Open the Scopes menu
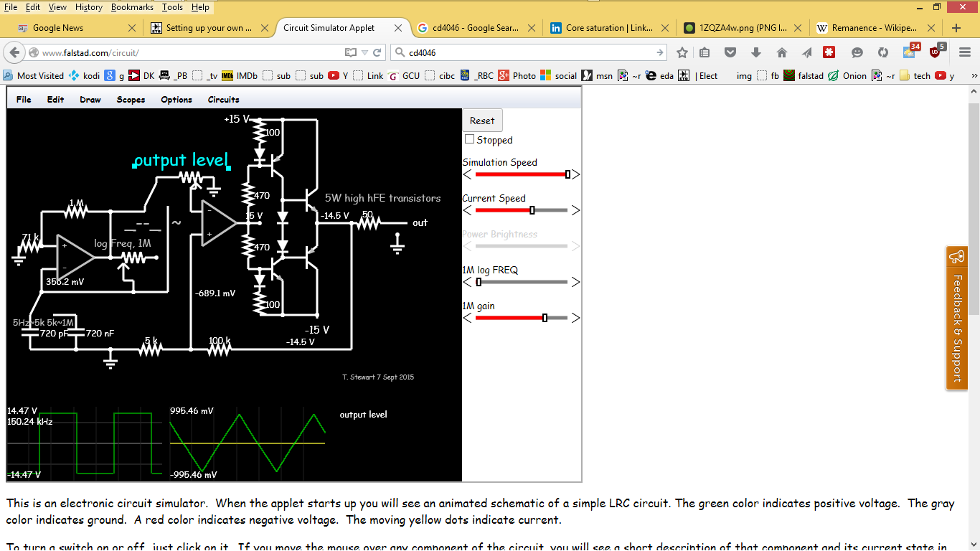The height and width of the screenshot is (551, 980). click(131, 99)
